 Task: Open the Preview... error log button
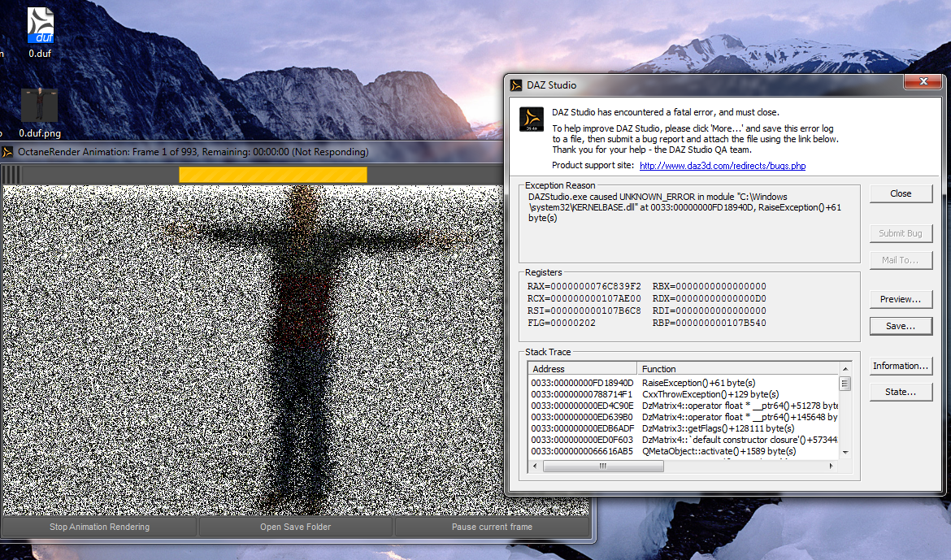point(901,299)
